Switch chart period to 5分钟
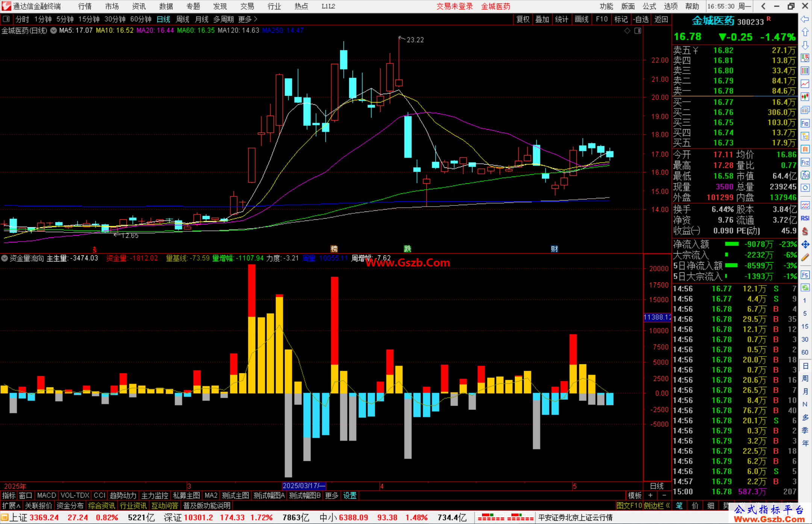 [65, 19]
